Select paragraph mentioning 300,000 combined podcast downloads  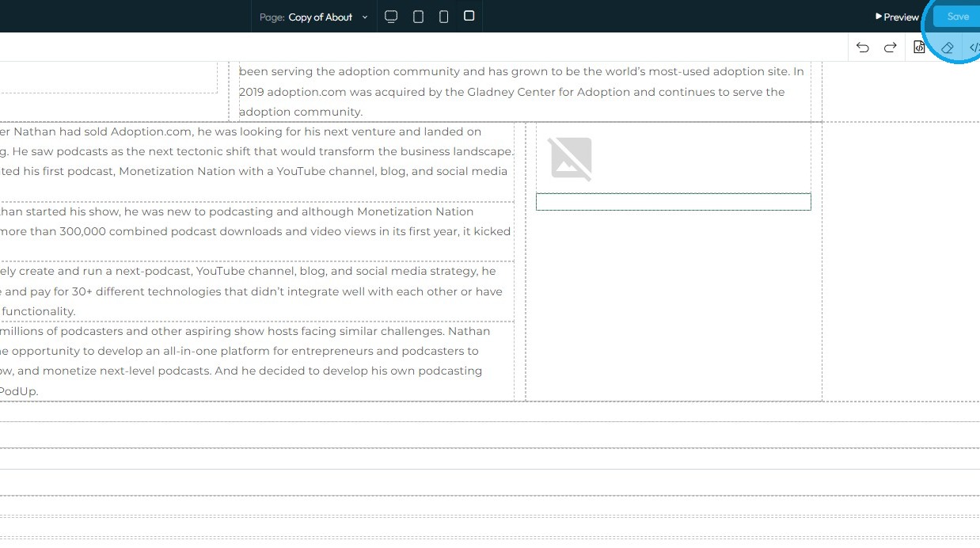point(256,231)
